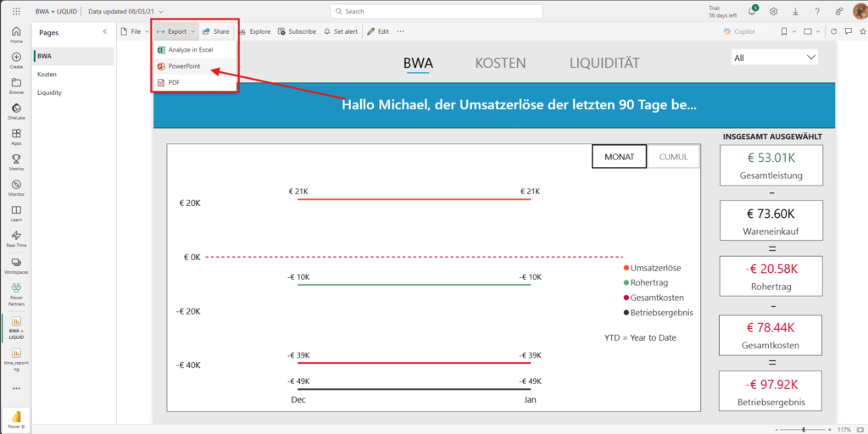Click the zoom slider handle
The image size is (868, 434).
(804, 430)
